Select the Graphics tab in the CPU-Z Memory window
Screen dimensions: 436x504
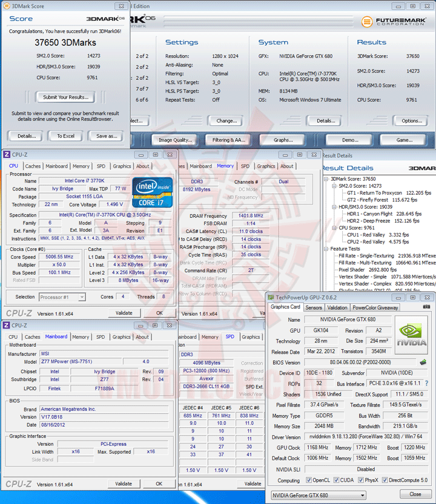[x=266, y=166]
